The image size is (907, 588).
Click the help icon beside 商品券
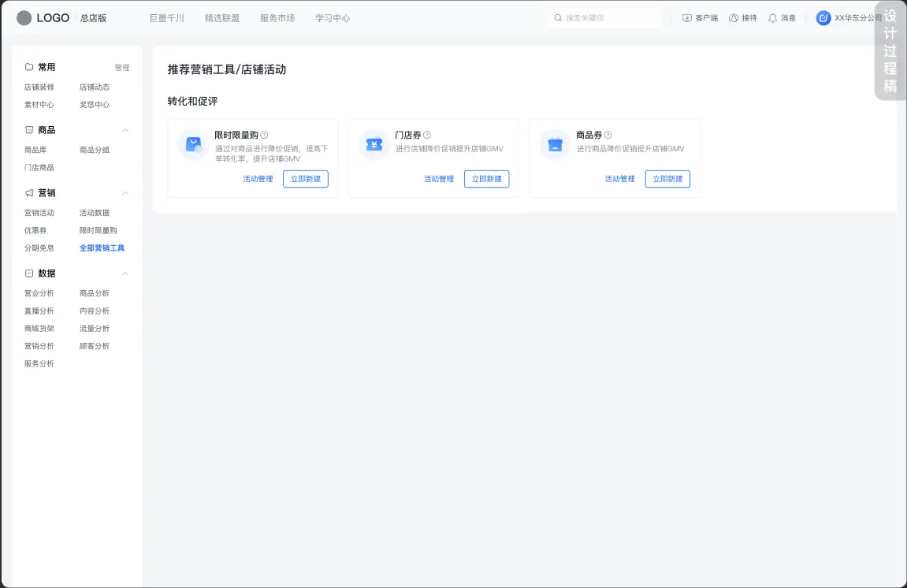click(608, 135)
